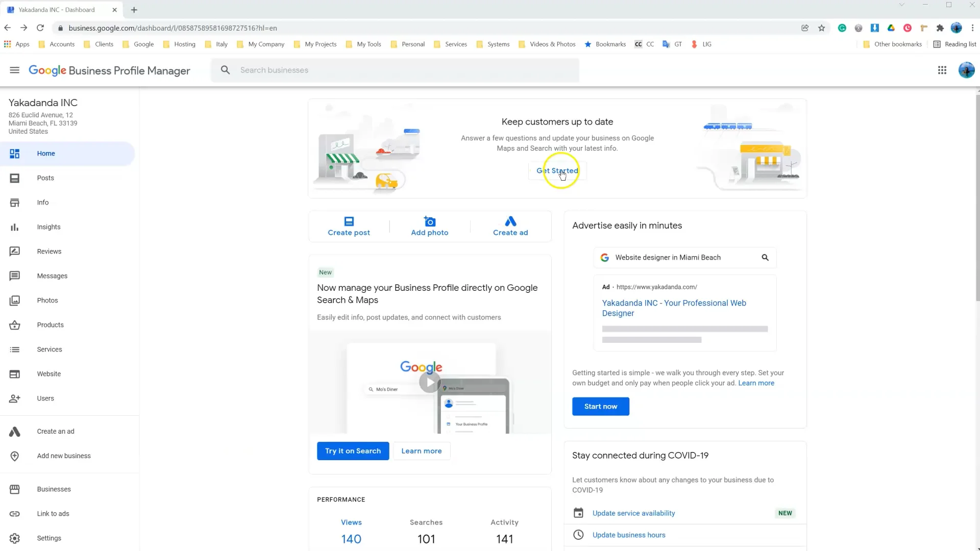Open Insights from the sidebar
Screen dimensions: 980x551
click(x=48, y=227)
